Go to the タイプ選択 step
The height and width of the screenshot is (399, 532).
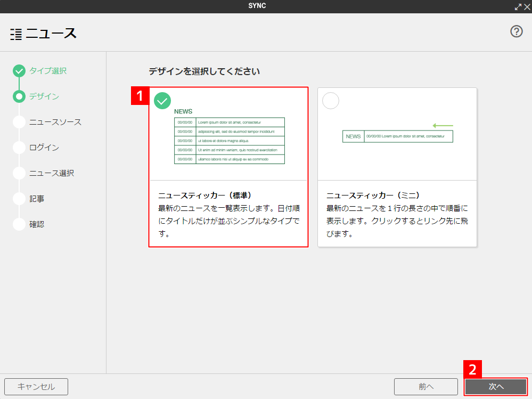pyautogui.click(x=48, y=71)
